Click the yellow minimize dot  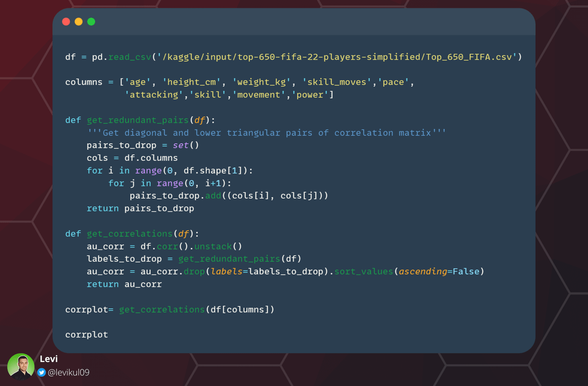[78, 22]
